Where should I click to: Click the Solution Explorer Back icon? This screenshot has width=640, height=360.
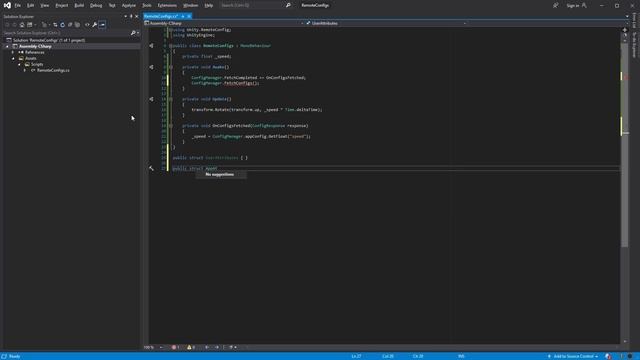pos(7,24)
